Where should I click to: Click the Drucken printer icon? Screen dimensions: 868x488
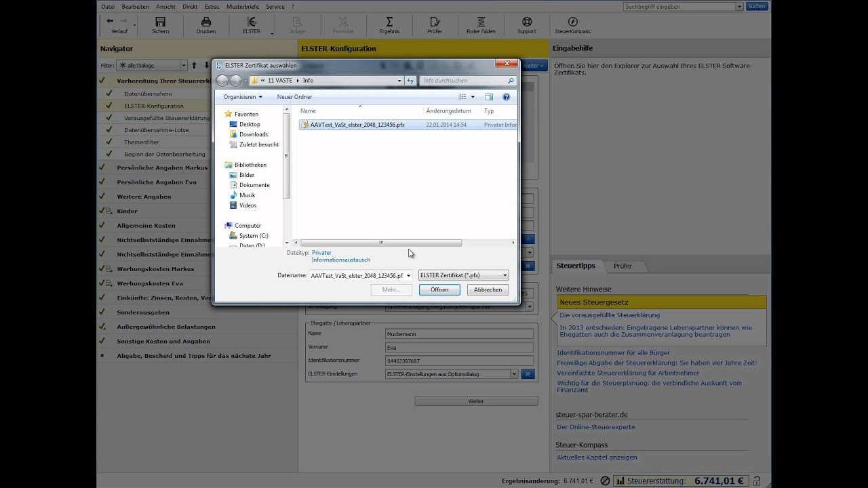pos(205,22)
